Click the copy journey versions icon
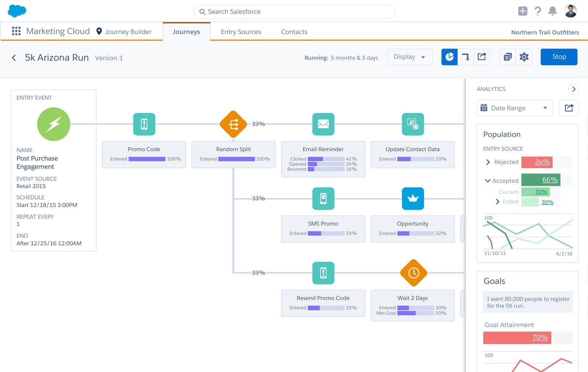 [508, 57]
